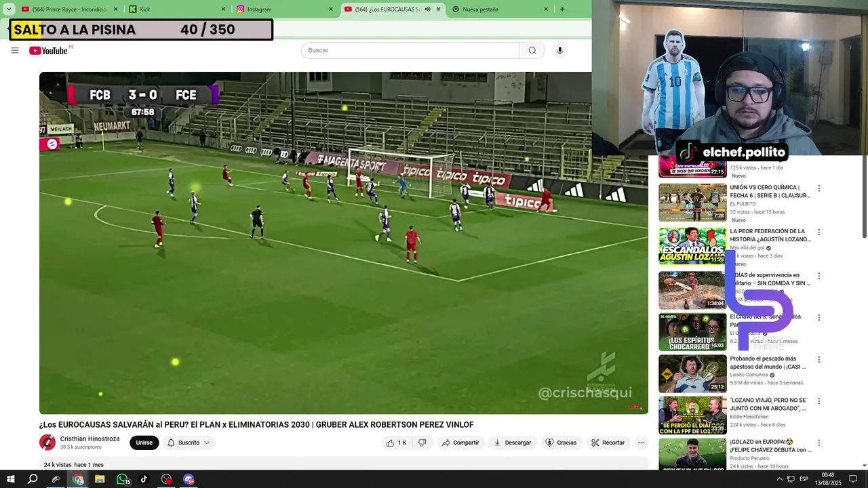The image size is (868, 488).
Task: Open network status tray icon
Action: pos(791,479)
